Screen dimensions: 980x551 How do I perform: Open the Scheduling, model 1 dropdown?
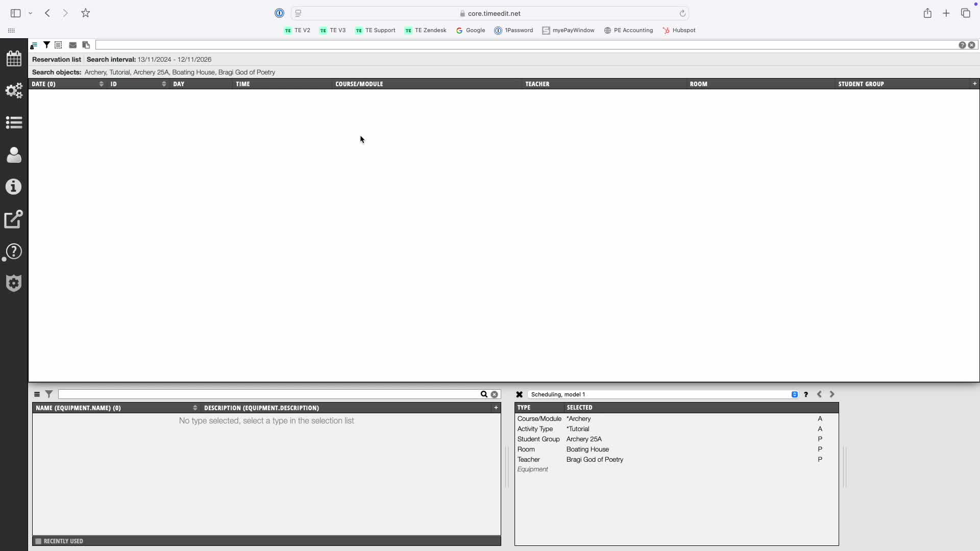click(794, 394)
